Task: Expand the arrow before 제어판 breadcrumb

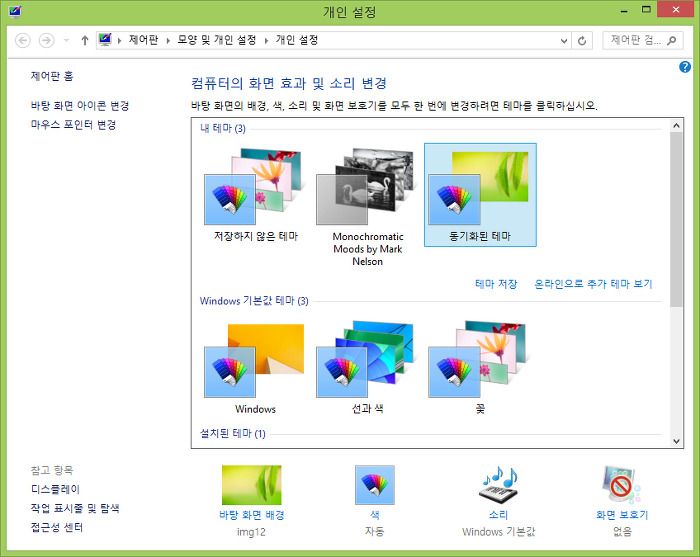Action: (119, 41)
